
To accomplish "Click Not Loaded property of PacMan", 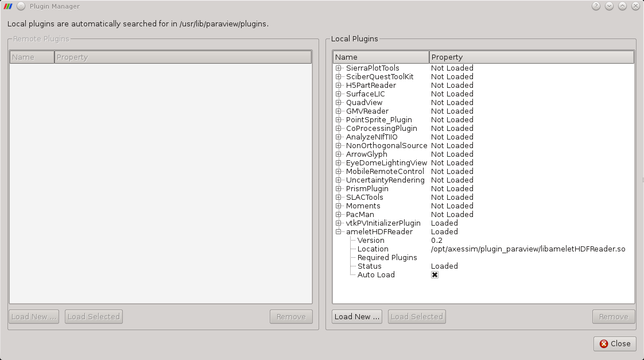I will click(x=452, y=214).
